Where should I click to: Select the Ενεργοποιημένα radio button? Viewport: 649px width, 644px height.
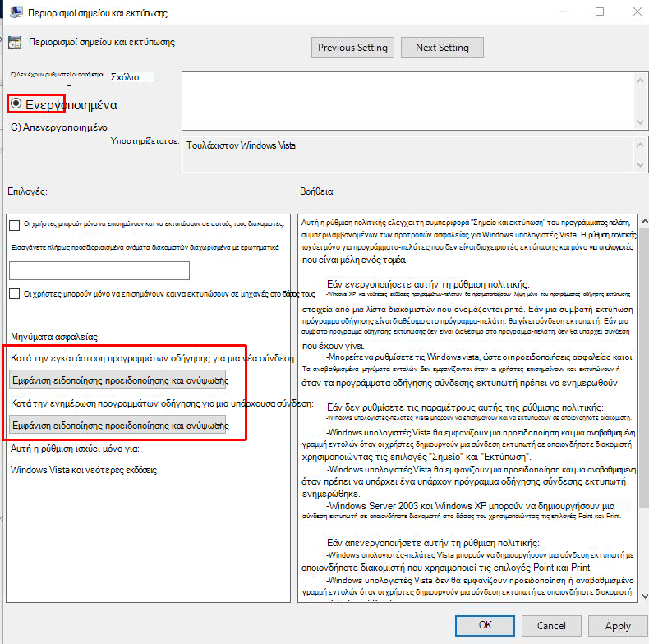[16, 103]
